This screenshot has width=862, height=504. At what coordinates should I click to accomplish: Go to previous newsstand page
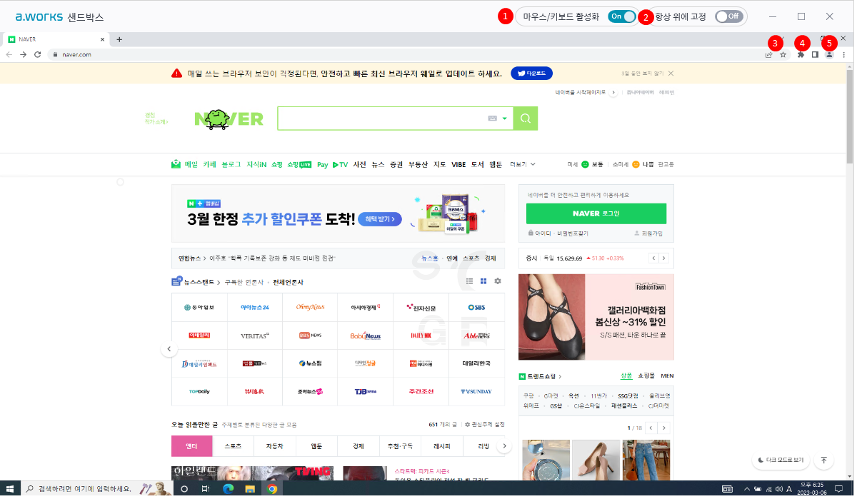click(169, 349)
